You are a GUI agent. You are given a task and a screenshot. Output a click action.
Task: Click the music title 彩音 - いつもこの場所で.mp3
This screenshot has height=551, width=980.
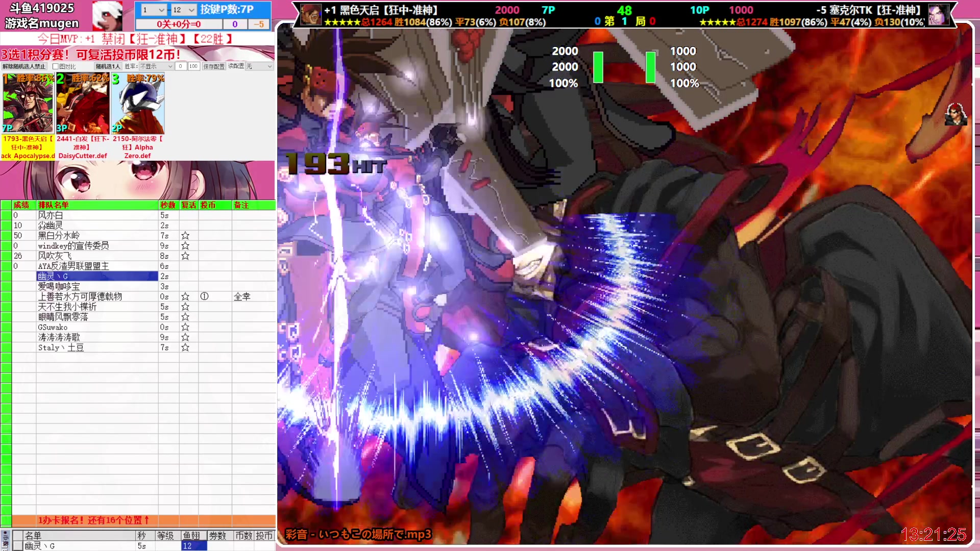358,534
